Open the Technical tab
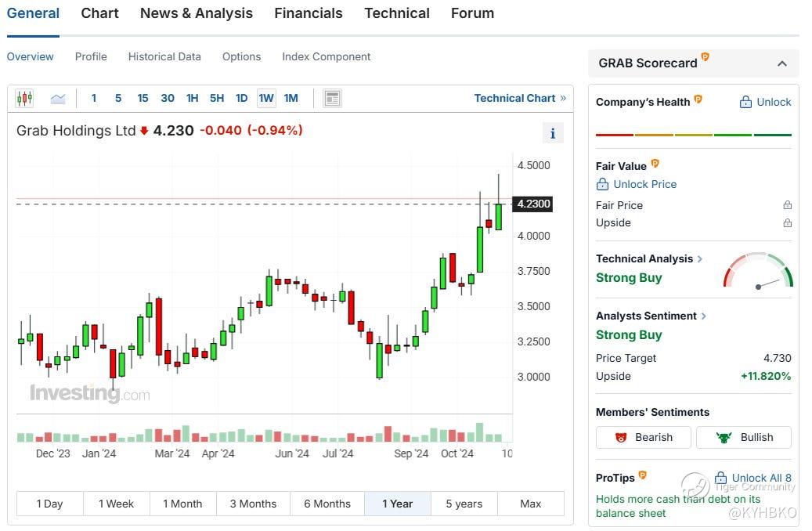The image size is (812, 531). [x=397, y=13]
